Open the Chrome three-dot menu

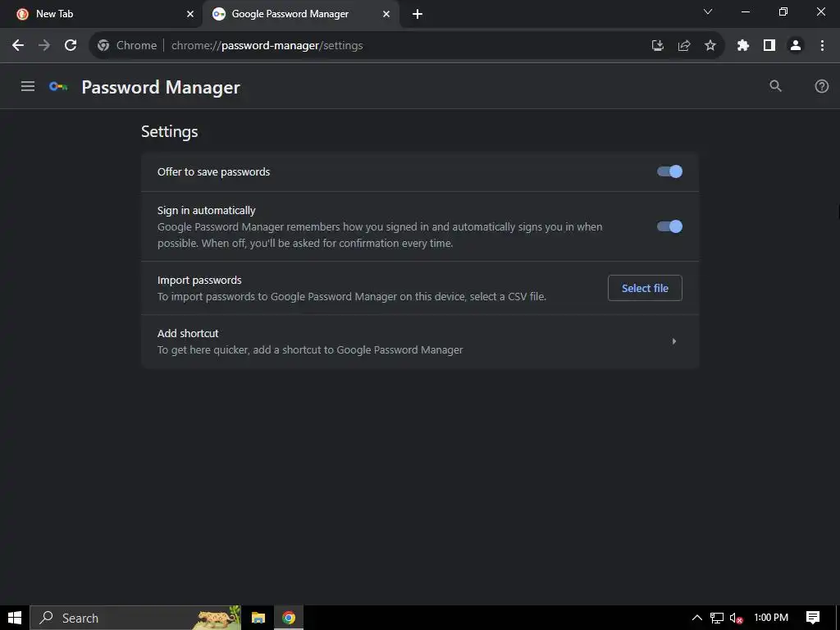tap(822, 46)
